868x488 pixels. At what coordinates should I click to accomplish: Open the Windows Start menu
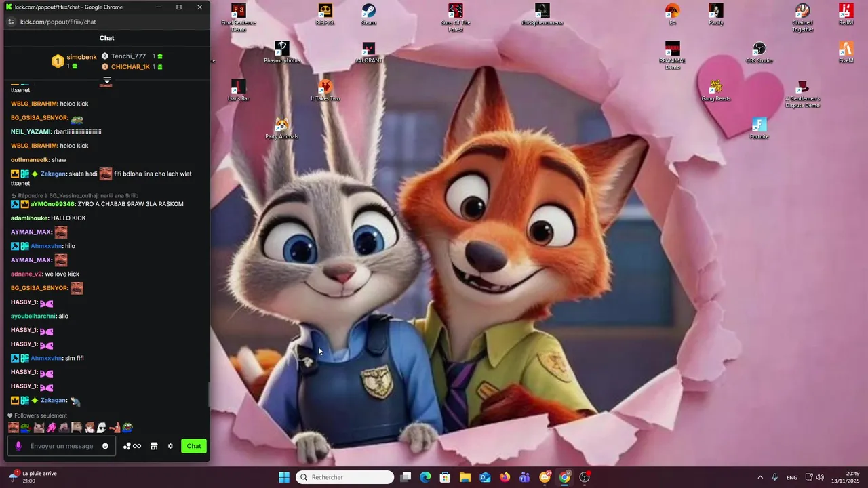(x=284, y=477)
